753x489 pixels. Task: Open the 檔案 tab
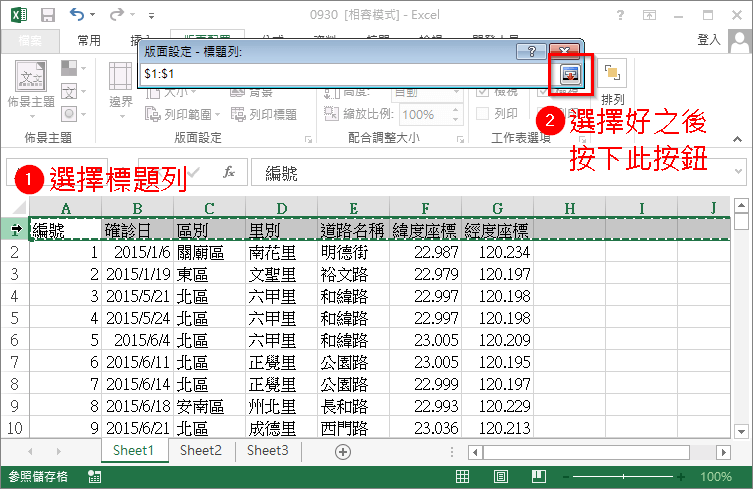click(x=30, y=40)
